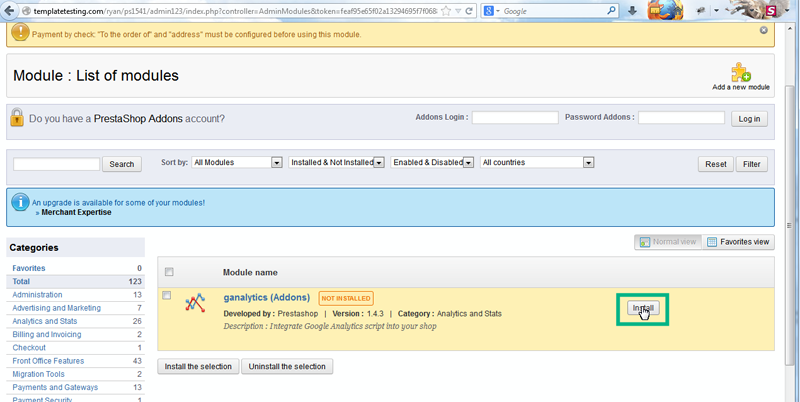Screen dimensions: 800x402
Task: Click the ganalytics module chart icon
Action: click(x=195, y=303)
